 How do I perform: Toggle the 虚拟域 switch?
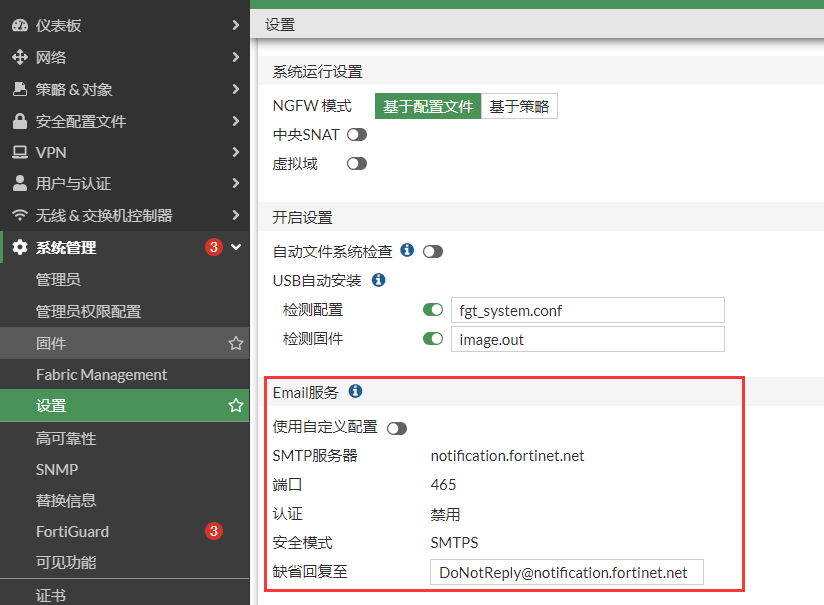(x=357, y=163)
